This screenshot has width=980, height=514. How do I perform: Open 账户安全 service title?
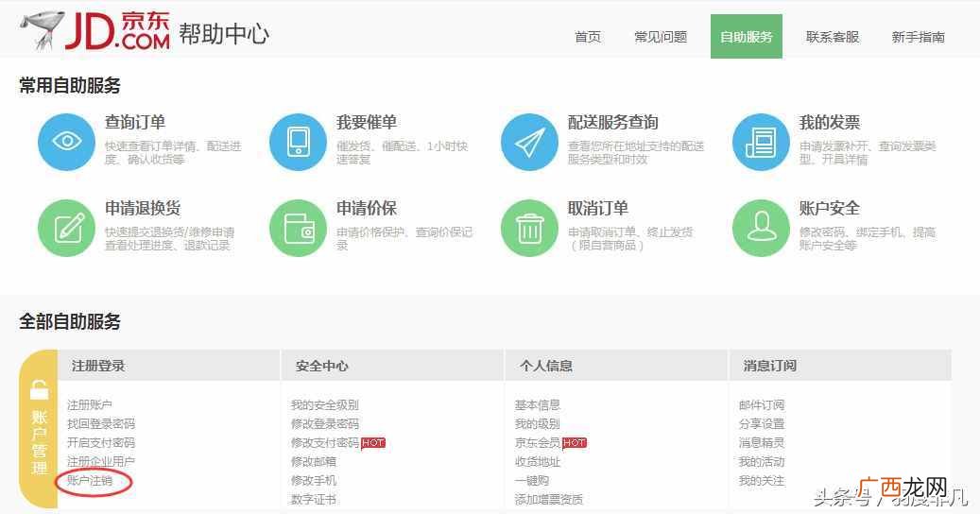pos(830,208)
